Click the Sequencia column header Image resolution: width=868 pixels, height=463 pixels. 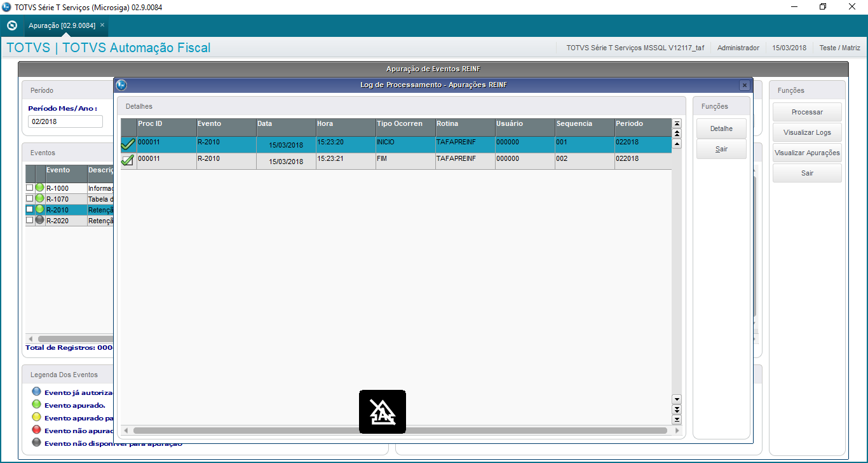click(584, 127)
